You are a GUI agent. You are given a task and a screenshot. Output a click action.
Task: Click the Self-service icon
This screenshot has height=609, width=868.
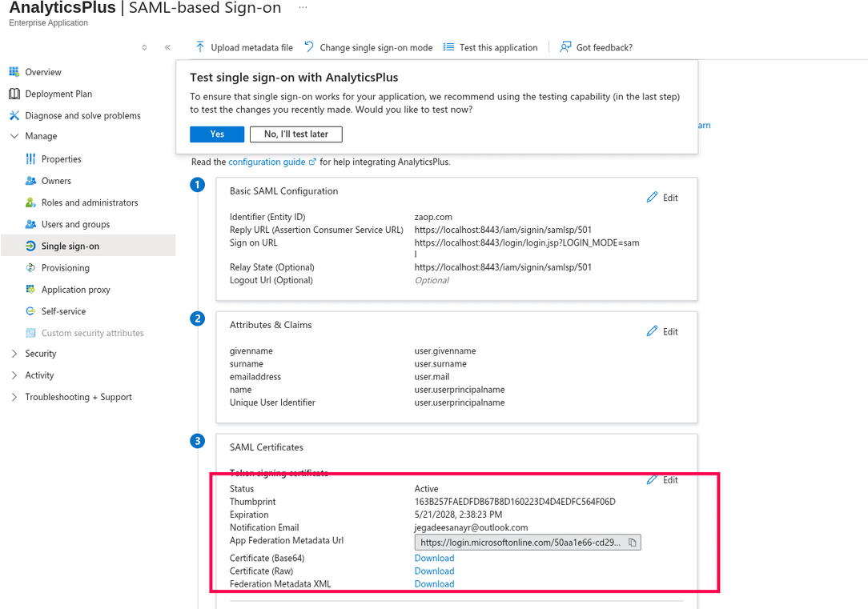click(x=30, y=311)
